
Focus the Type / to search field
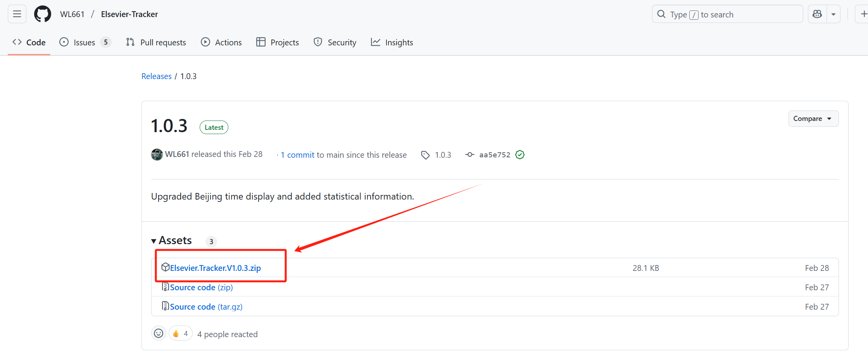[727, 14]
